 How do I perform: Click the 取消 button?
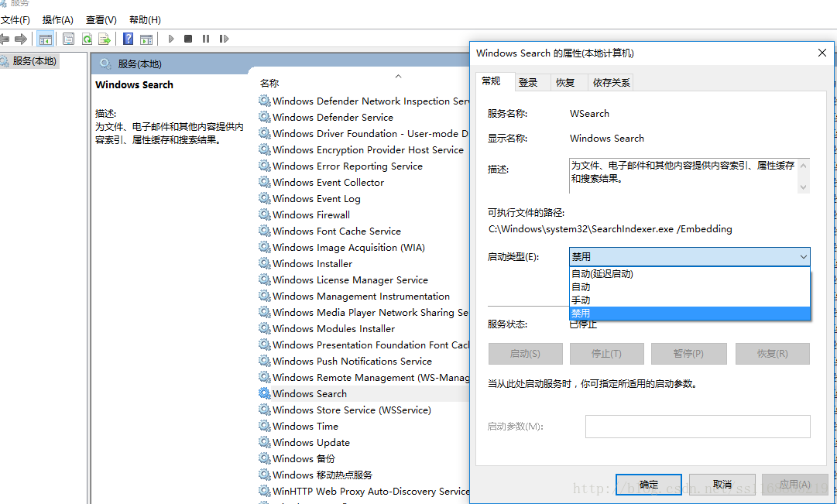(x=722, y=484)
